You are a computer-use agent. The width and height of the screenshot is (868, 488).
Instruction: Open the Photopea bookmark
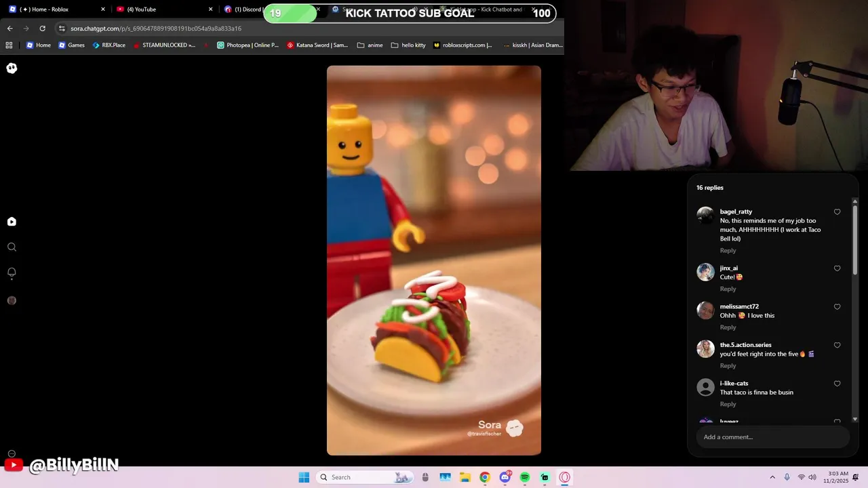[248, 45]
